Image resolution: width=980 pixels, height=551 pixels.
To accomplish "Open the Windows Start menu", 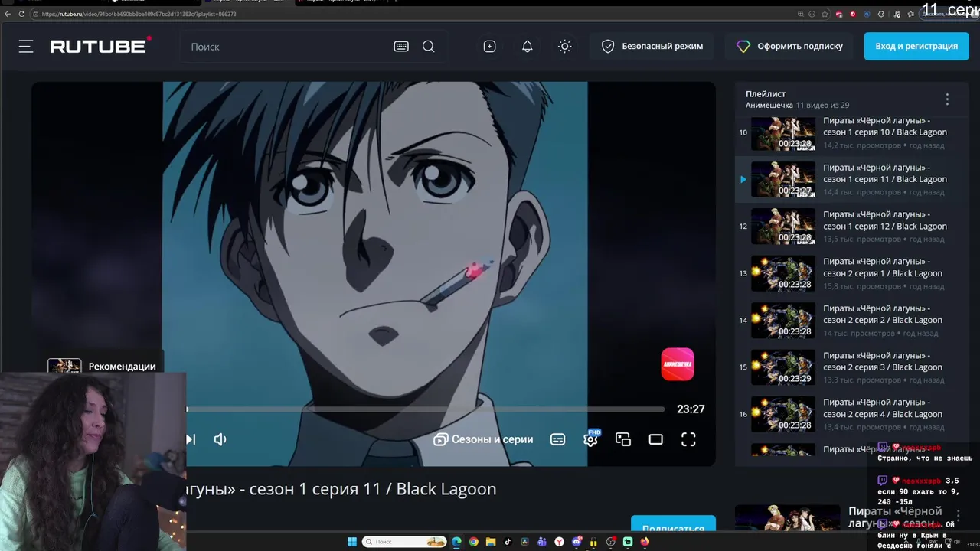I will coord(352,542).
